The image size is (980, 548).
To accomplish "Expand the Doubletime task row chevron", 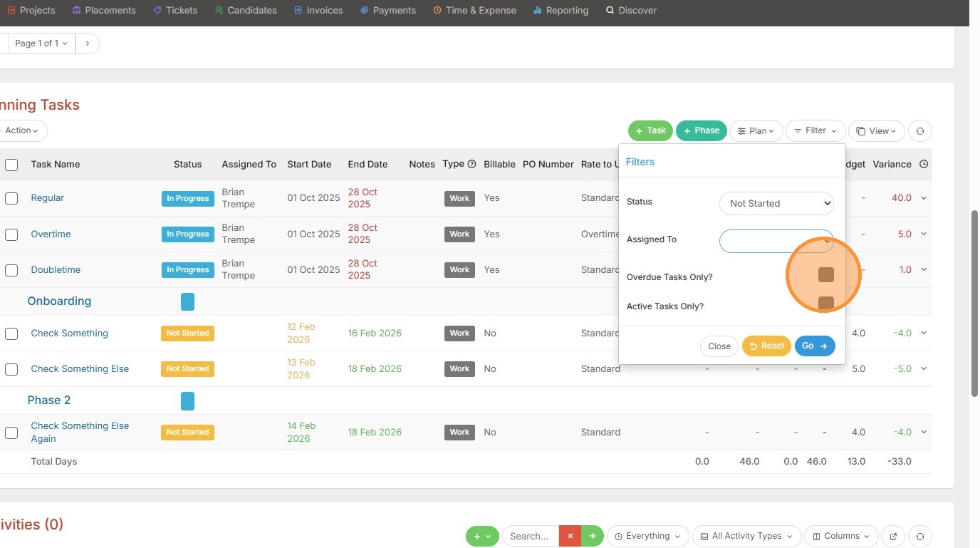I will pyautogui.click(x=924, y=270).
